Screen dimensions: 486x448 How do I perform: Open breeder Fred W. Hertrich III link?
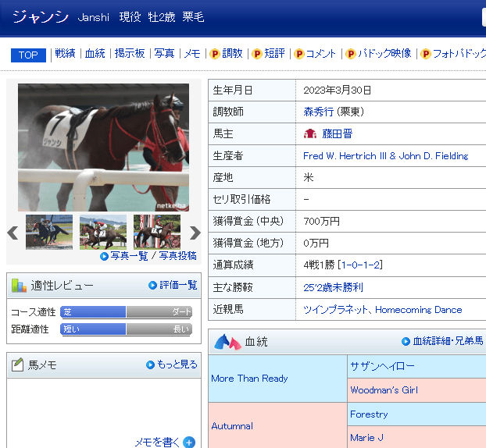[x=385, y=156]
